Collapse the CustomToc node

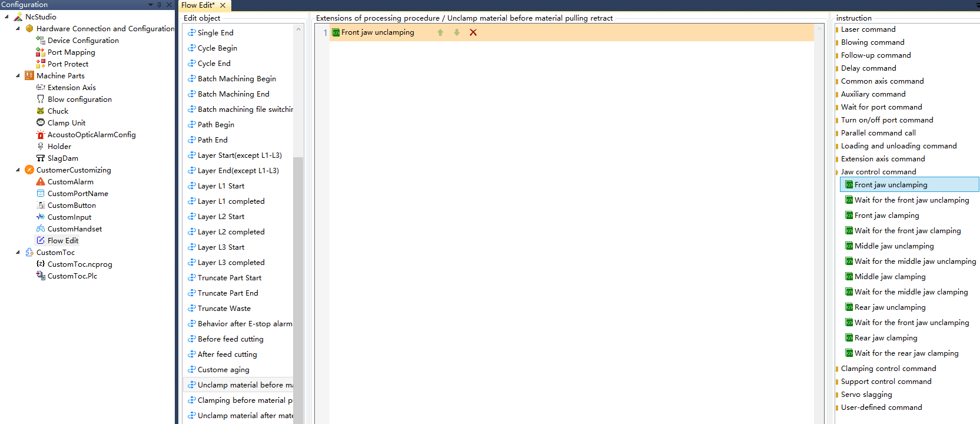[18, 253]
